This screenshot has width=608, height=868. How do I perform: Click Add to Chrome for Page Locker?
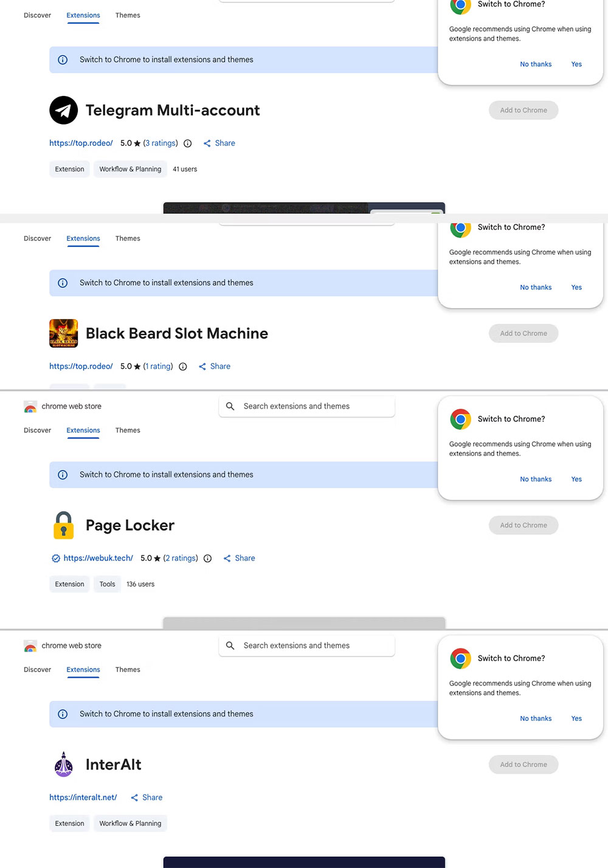click(523, 525)
